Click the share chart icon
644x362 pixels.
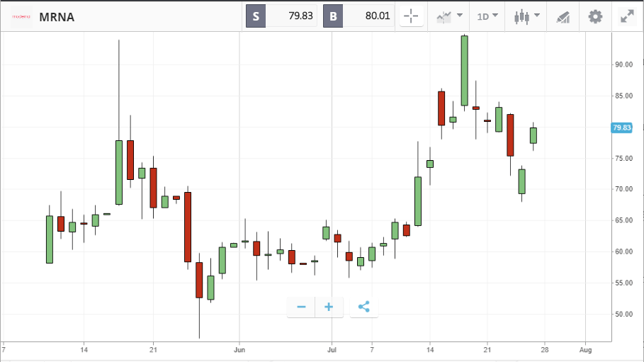click(364, 307)
